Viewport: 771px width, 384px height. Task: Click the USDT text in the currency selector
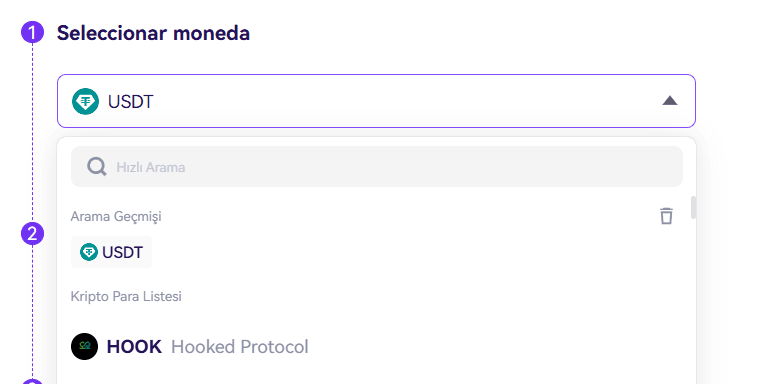(x=131, y=102)
